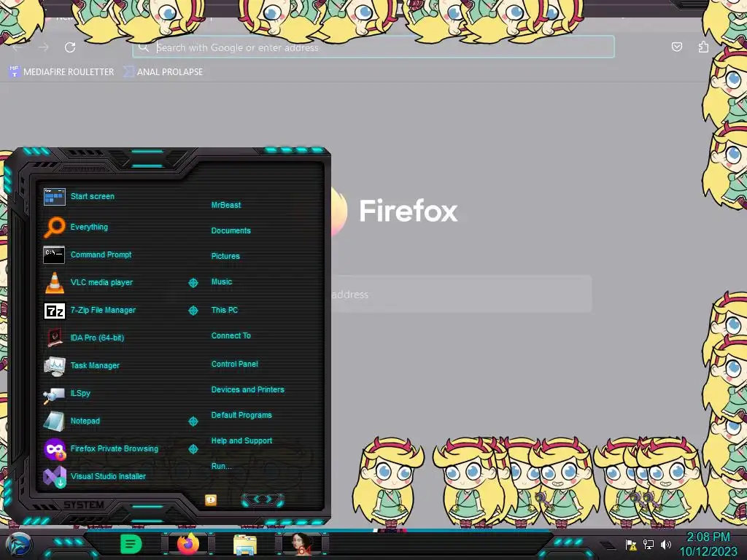Open Help and Support
747x560 pixels.
pos(241,441)
